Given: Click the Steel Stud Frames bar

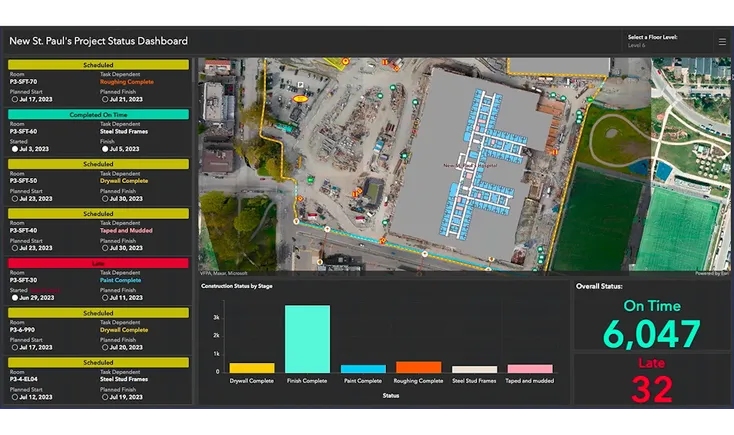Looking at the screenshot, I should (x=474, y=369).
